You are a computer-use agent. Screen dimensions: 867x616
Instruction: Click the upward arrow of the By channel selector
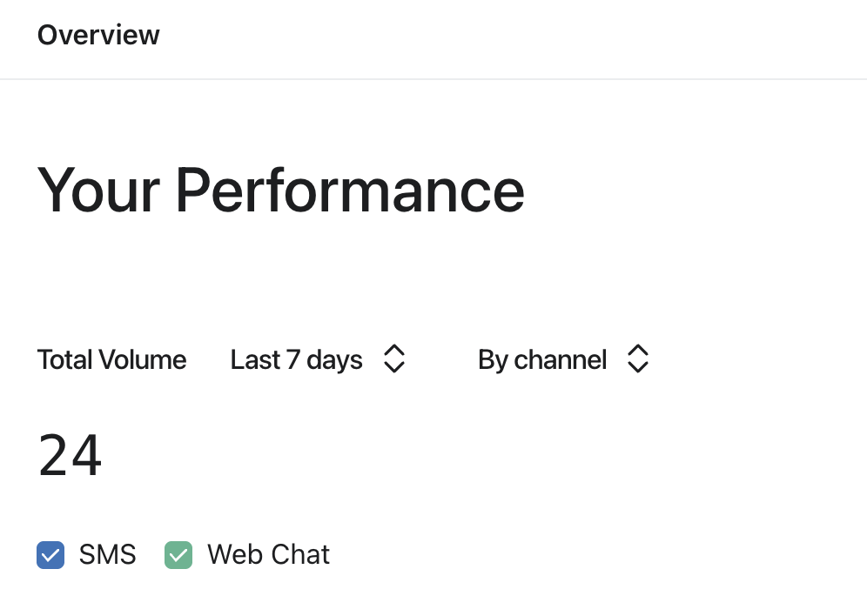[638, 351]
